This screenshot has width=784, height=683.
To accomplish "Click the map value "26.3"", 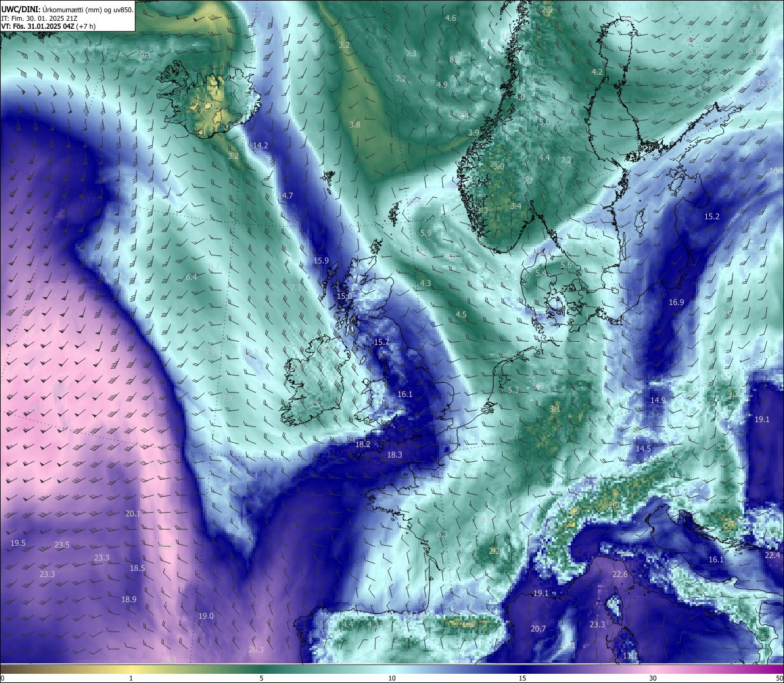I will pos(256,649).
